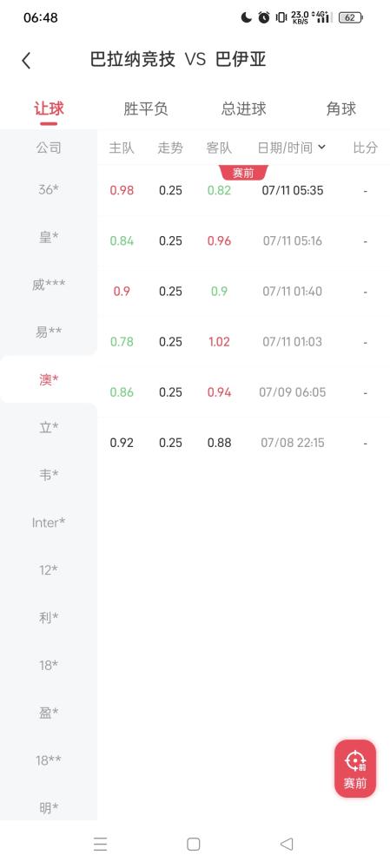
Task: Tap the back arrow icon
Action: pos(26,61)
